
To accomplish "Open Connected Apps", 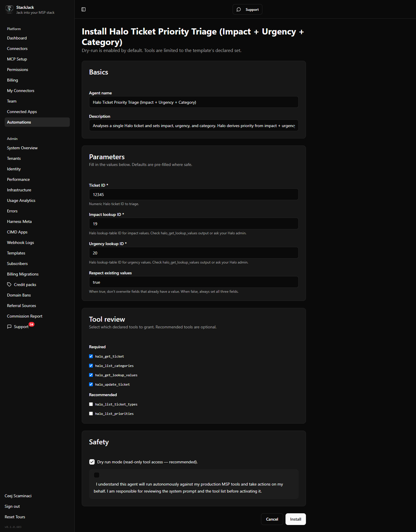I will click(37, 112).
